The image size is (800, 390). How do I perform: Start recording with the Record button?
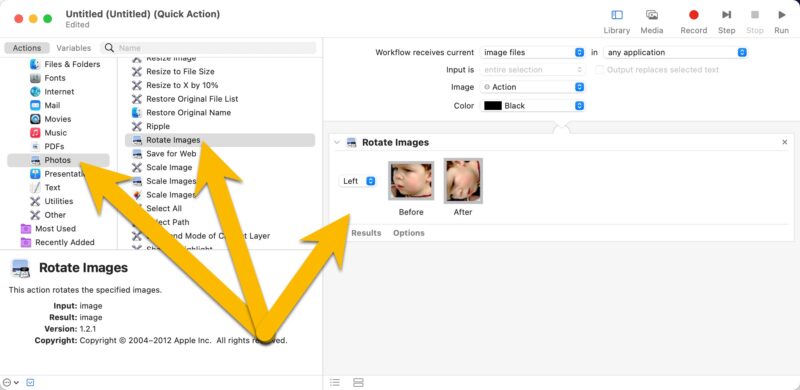693,15
